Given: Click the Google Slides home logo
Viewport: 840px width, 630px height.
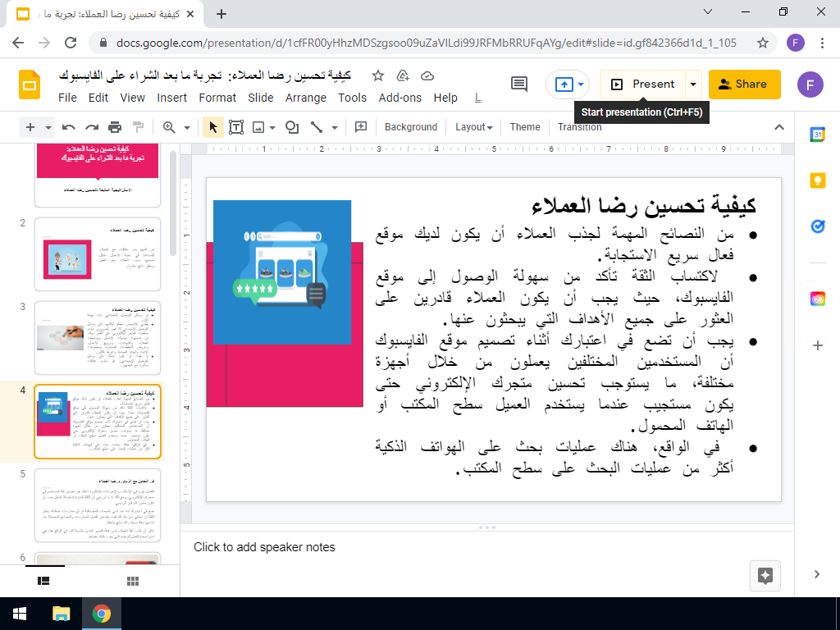Looking at the screenshot, I should pos(30,84).
